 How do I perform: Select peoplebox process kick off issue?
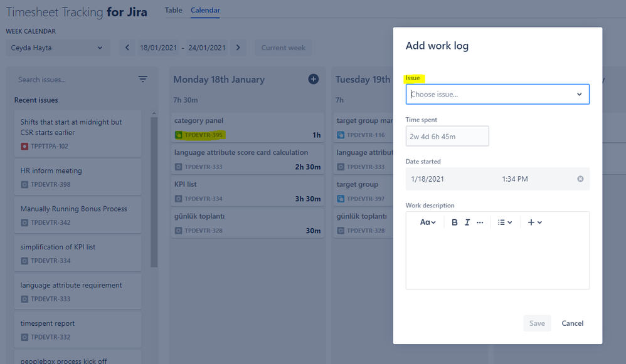point(78,357)
